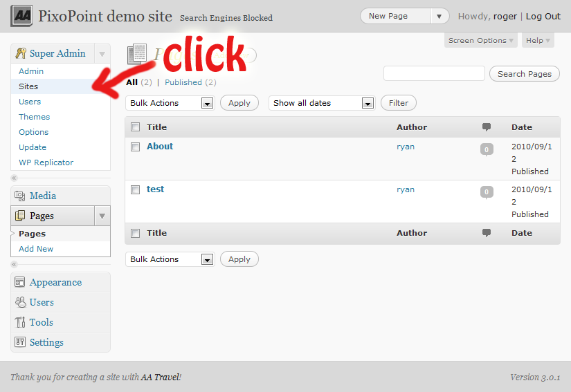Select all pages via header checkbox
The width and height of the screenshot is (571, 392).
tap(135, 127)
